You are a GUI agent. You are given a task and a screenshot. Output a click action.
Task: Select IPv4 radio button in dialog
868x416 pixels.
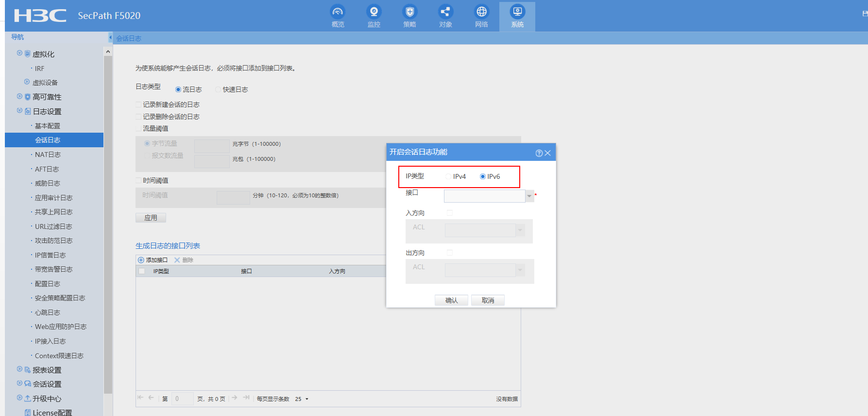click(x=448, y=176)
